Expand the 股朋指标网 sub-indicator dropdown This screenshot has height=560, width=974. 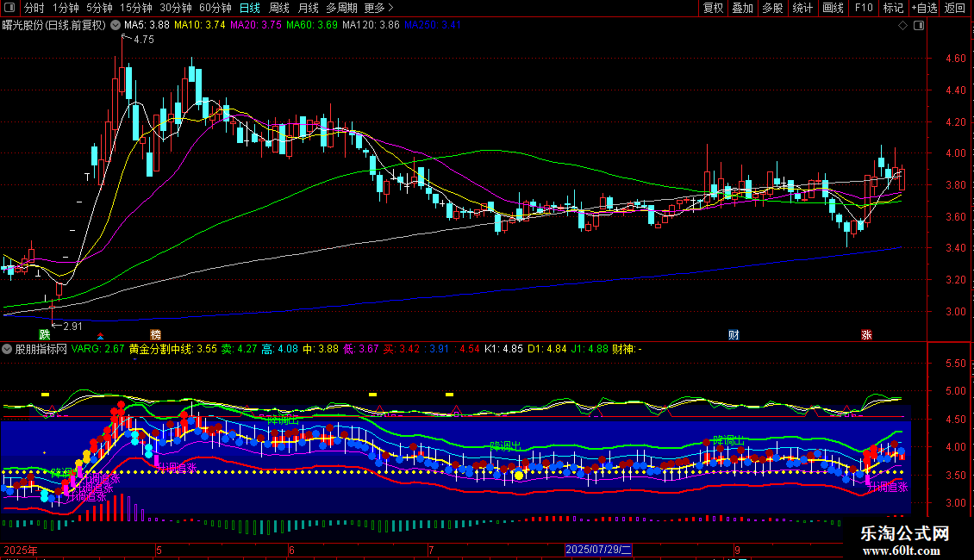click(8, 349)
